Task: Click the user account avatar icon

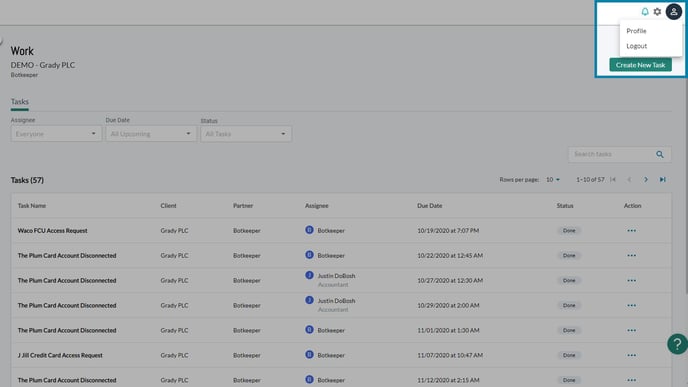Action: tap(674, 12)
